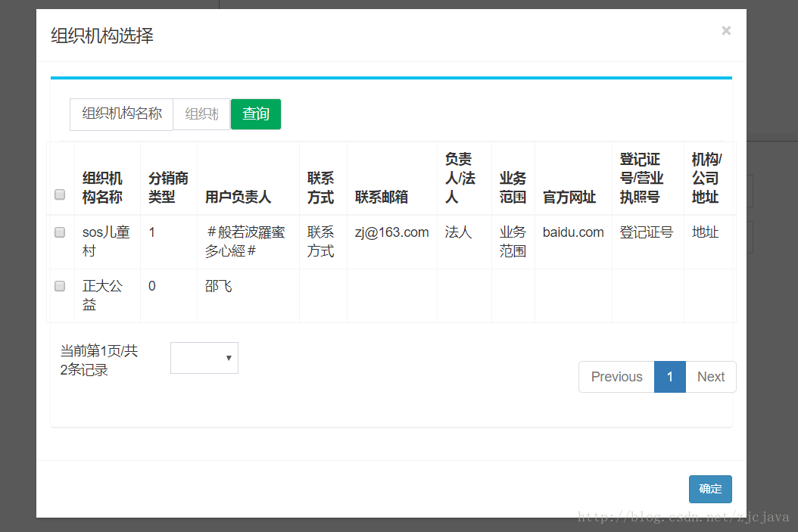The height and width of the screenshot is (532, 798).
Task: Click distributor type 1 cell
Action: pos(168,241)
